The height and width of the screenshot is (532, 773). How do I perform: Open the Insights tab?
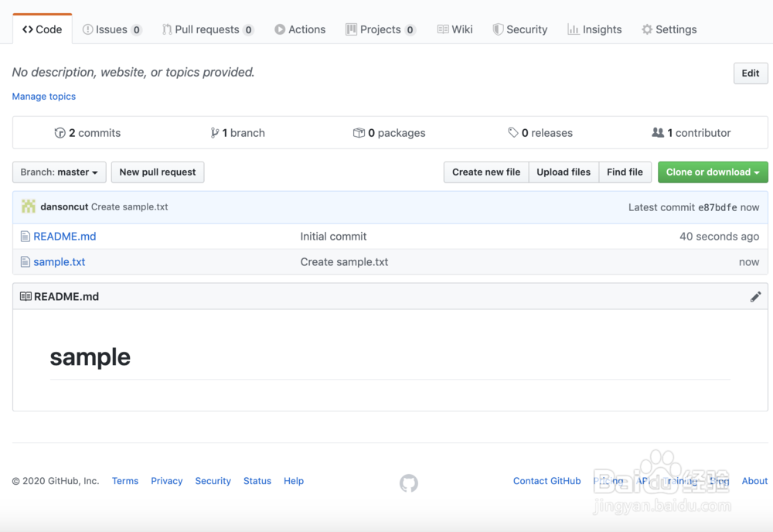pyautogui.click(x=594, y=29)
